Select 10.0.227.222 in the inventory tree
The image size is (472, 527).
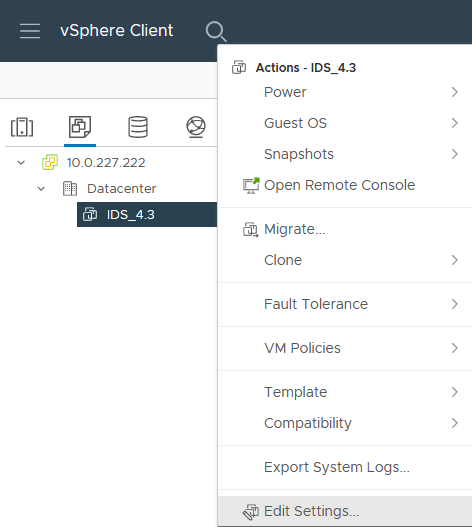click(x=106, y=163)
